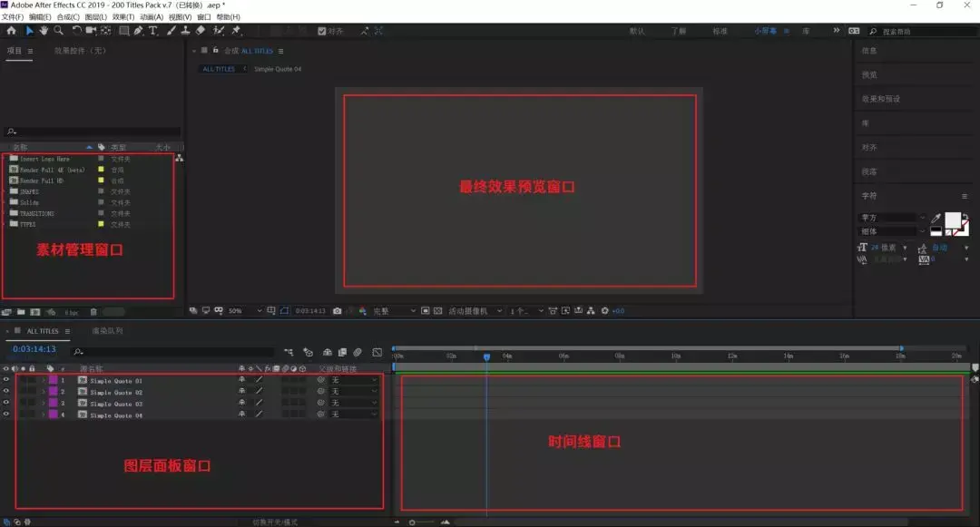980x527 pixels.
Task: Click the 0:03:14:13 timecode in the timeline
Action: (34, 349)
